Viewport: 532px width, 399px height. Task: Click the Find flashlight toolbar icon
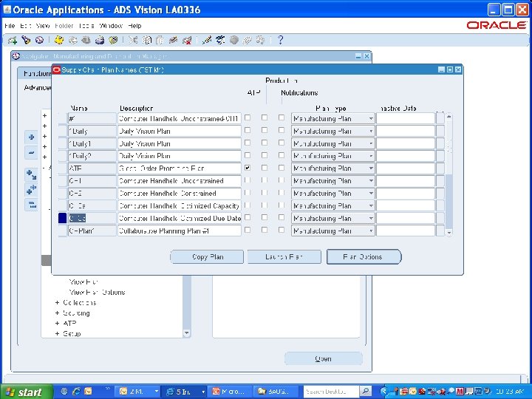[x=26, y=40]
